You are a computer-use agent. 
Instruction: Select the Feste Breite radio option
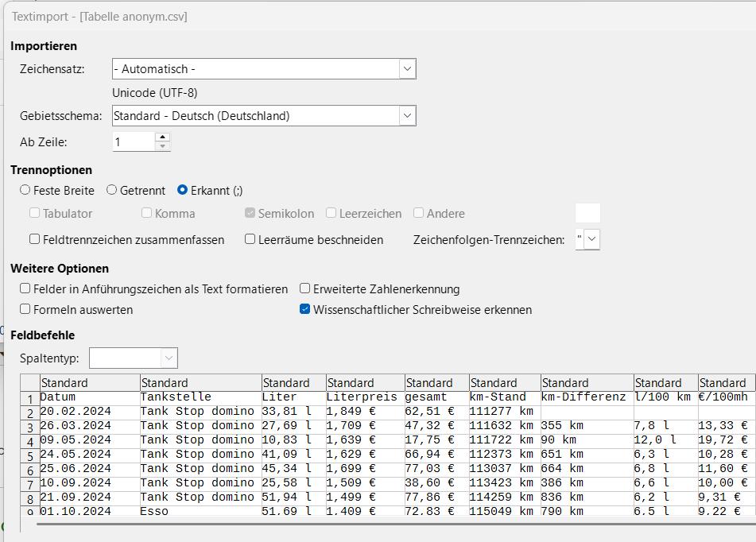coord(25,190)
